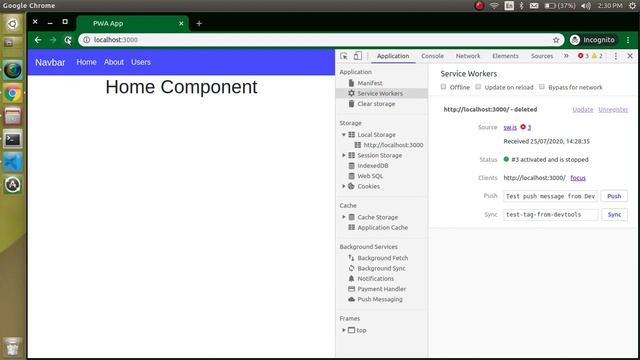
Task: Toggle the device toolbar icon
Action: 358,56
